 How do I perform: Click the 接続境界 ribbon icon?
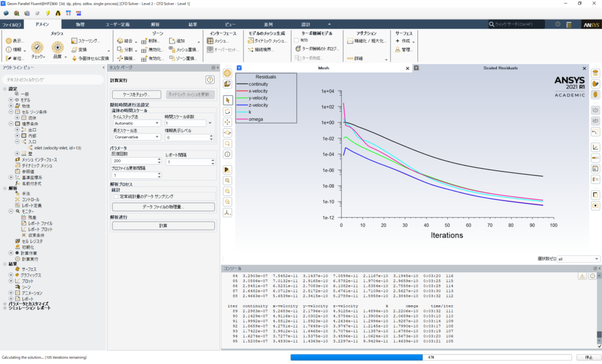[250, 49]
